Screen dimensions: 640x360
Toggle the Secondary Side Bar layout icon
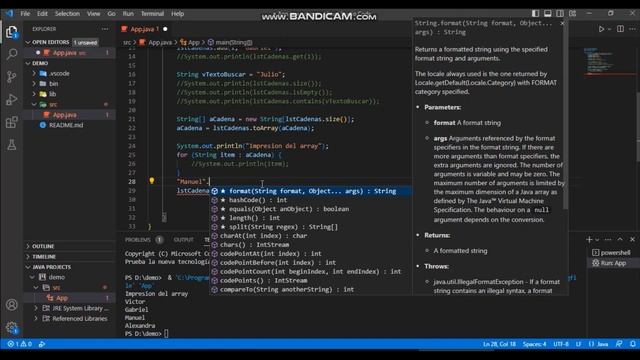point(560,13)
